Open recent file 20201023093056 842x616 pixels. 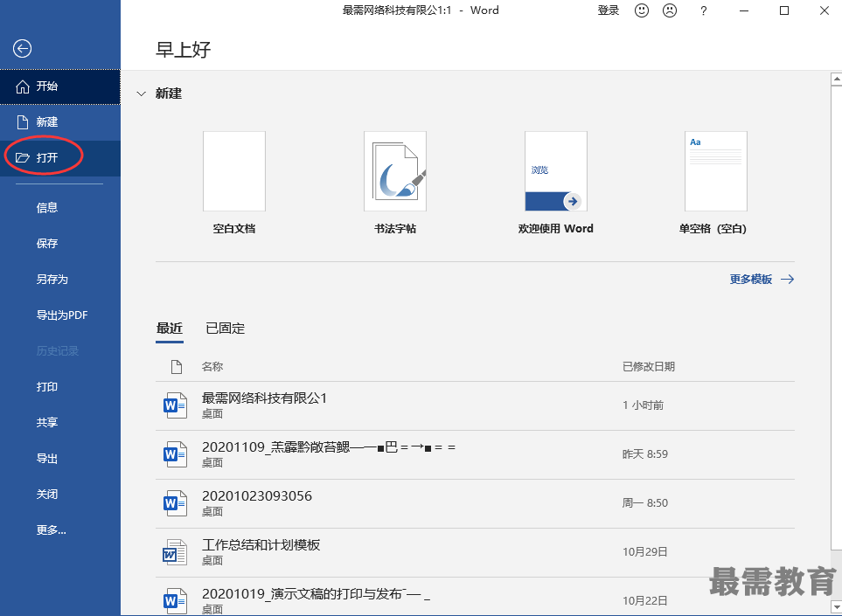point(476,503)
